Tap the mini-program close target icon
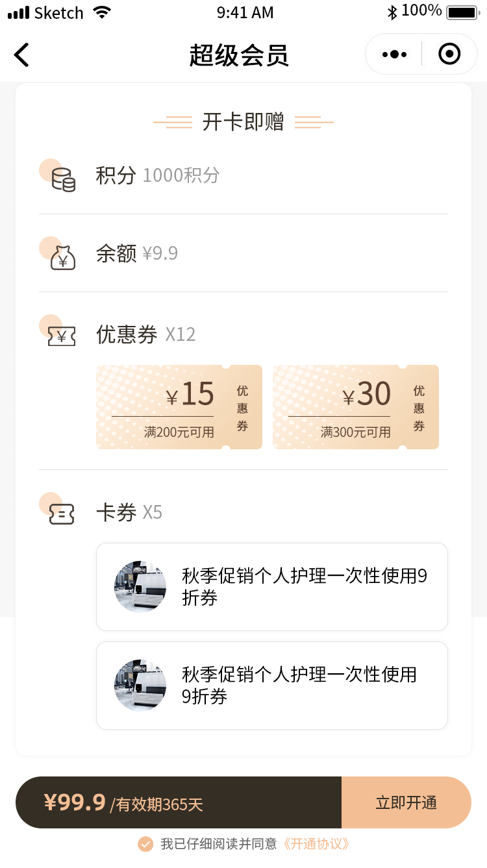The image size is (487, 868). pos(449,54)
